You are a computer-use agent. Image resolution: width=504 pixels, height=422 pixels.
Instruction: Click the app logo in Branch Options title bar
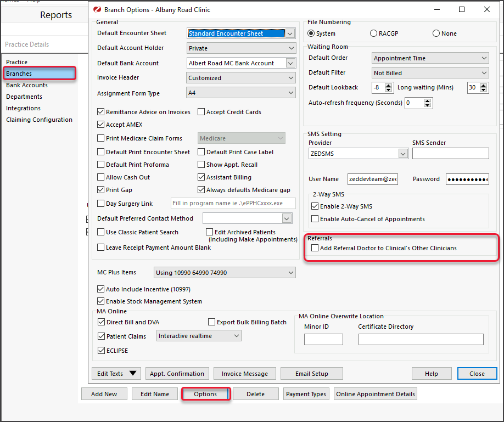(x=97, y=10)
